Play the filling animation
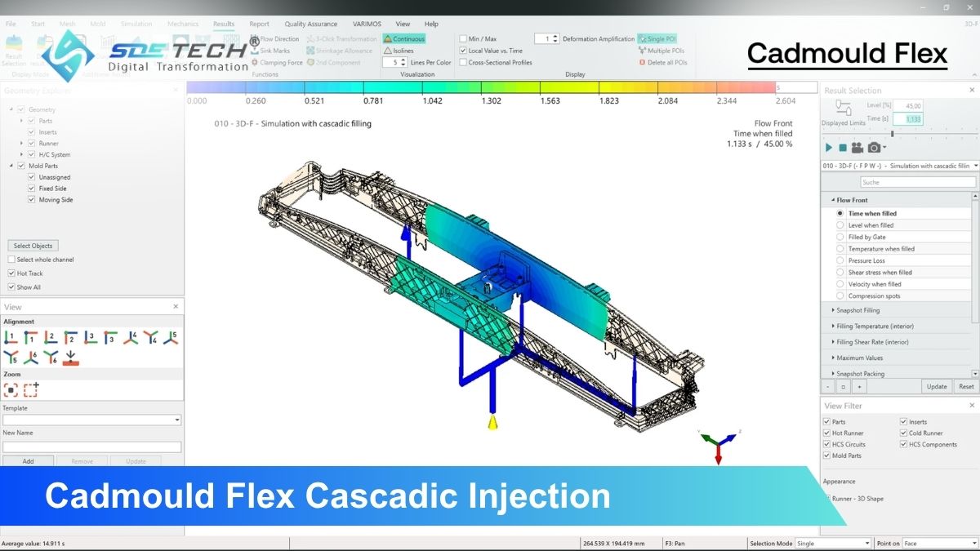The height and width of the screenshot is (551, 980). (x=829, y=148)
